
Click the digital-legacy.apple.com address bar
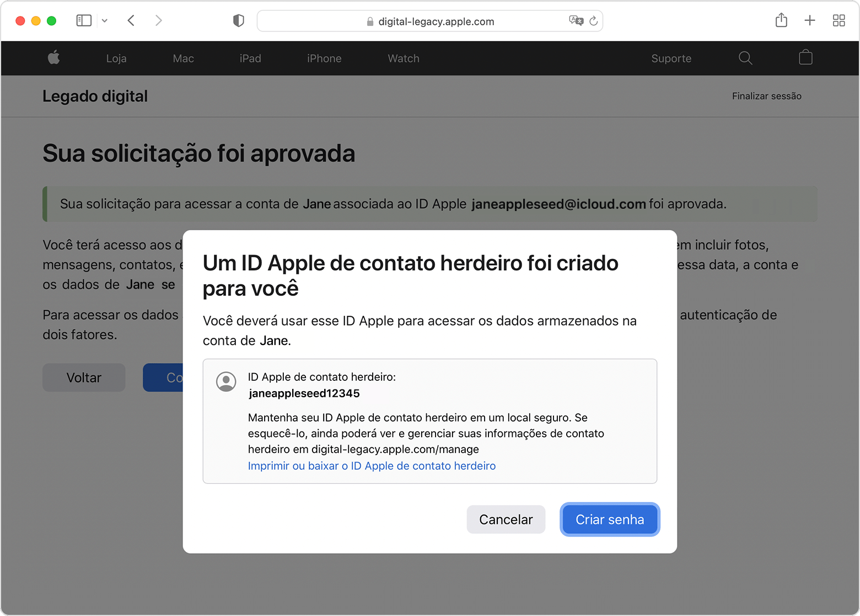[x=430, y=21]
